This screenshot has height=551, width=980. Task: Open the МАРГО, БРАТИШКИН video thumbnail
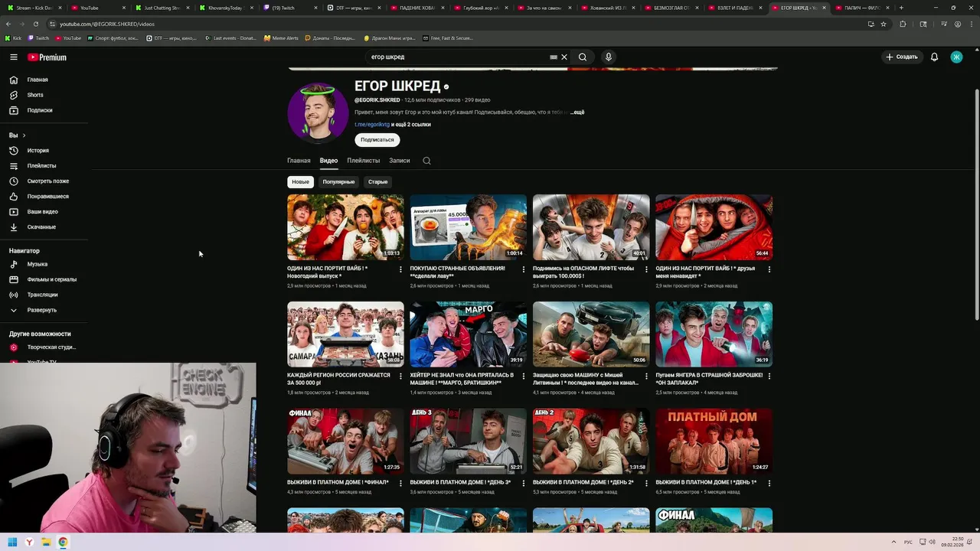click(468, 334)
